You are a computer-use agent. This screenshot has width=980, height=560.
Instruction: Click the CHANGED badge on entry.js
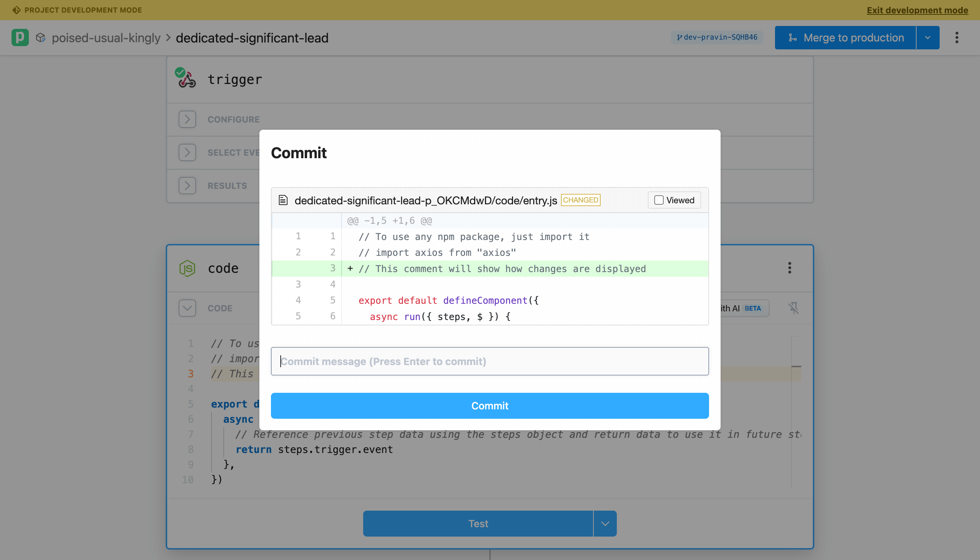580,200
